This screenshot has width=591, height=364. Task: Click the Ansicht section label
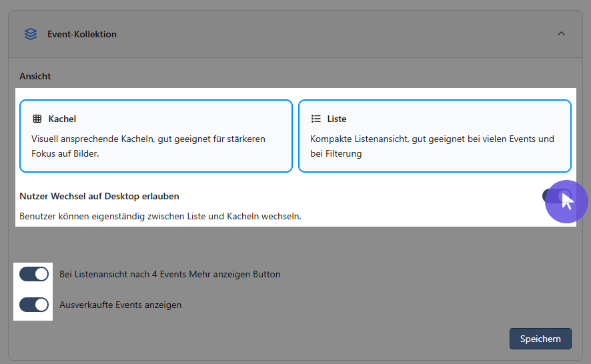pos(35,76)
